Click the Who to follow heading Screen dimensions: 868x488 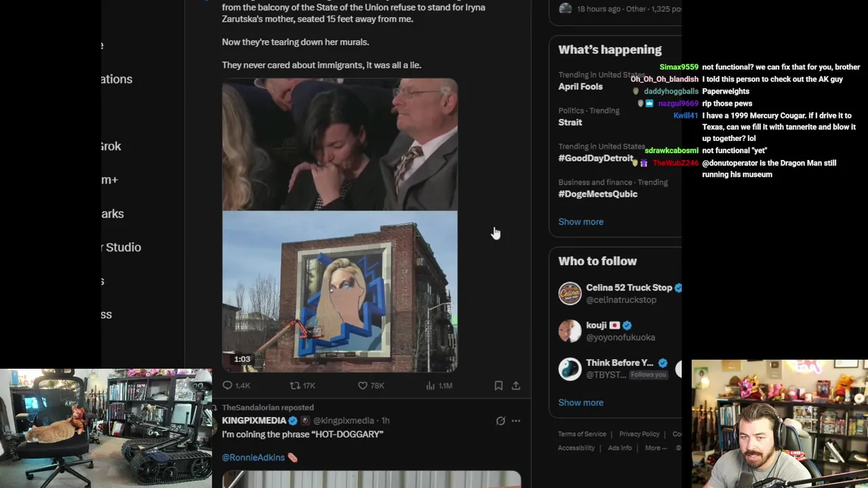point(597,261)
